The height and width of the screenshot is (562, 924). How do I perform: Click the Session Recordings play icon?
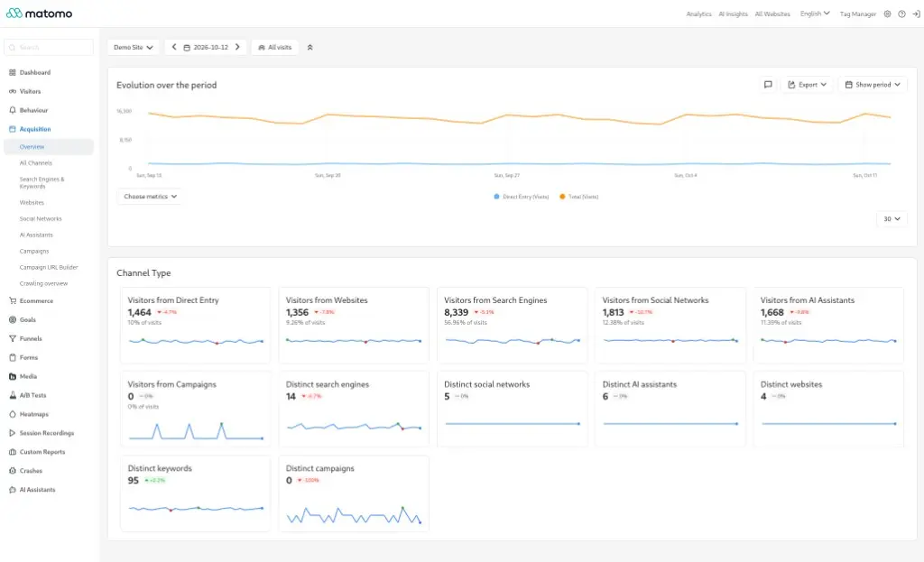(x=13, y=433)
